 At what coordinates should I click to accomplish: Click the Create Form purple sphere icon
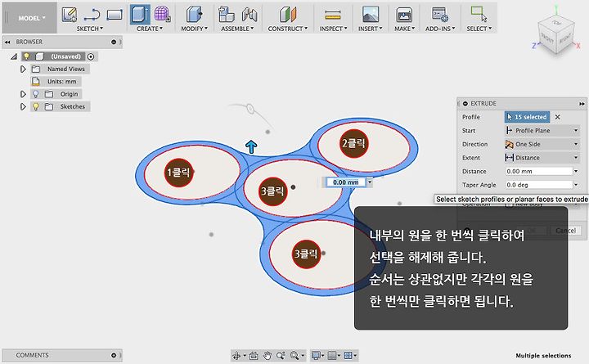(x=162, y=14)
